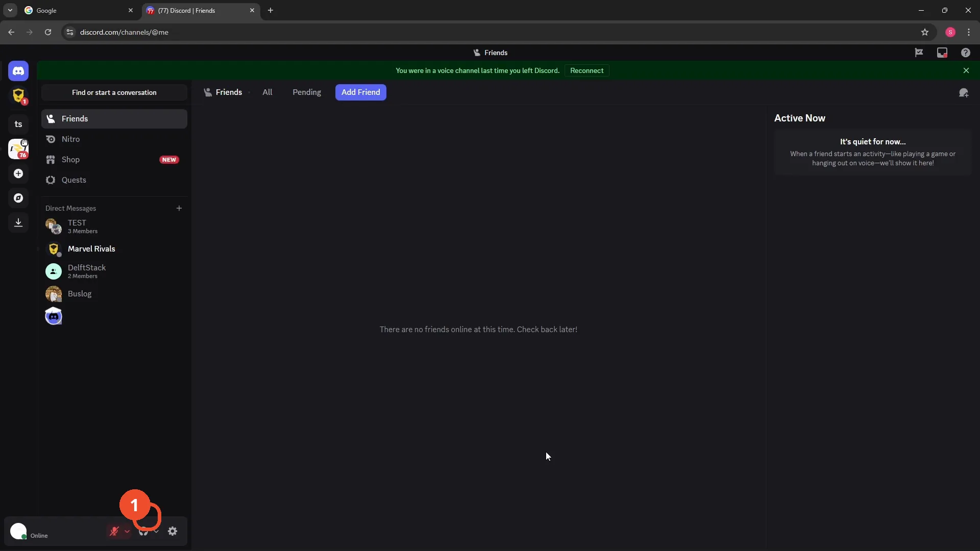Reload the page in browser
Image resolution: width=980 pixels, height=551 pixels.
pyautogui.click(x=48, y=32)
